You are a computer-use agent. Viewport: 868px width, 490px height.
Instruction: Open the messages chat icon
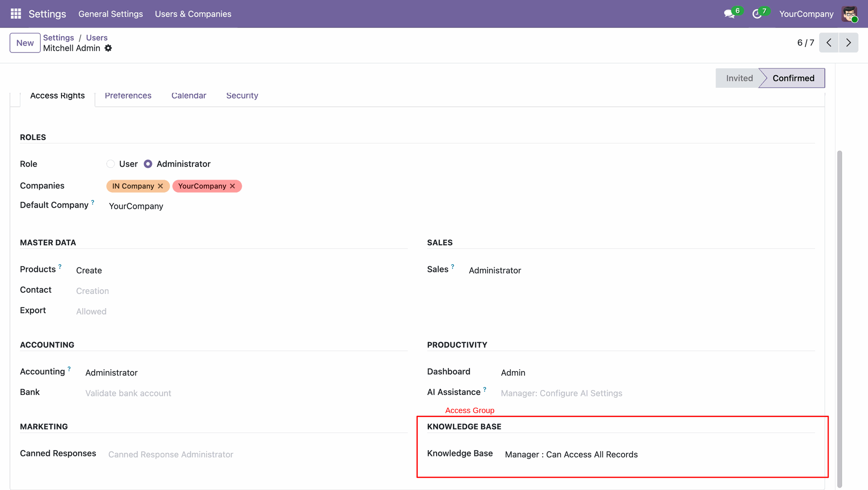729,14
